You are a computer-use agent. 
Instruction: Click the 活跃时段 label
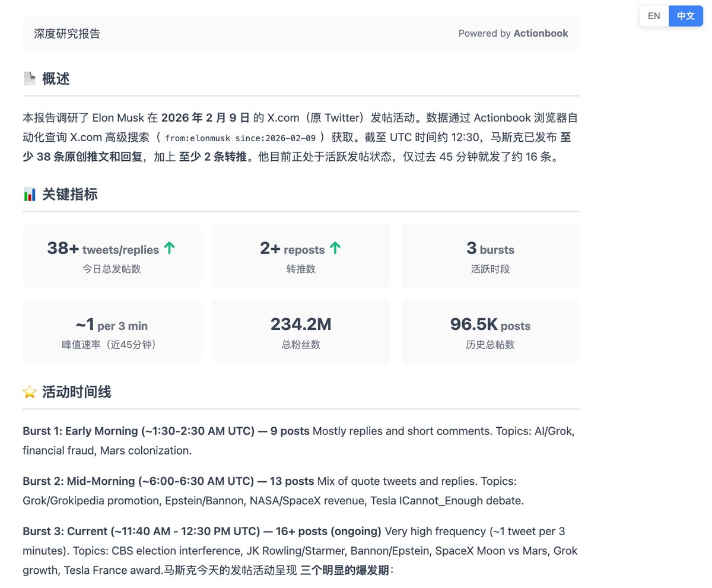coord(490,269)
